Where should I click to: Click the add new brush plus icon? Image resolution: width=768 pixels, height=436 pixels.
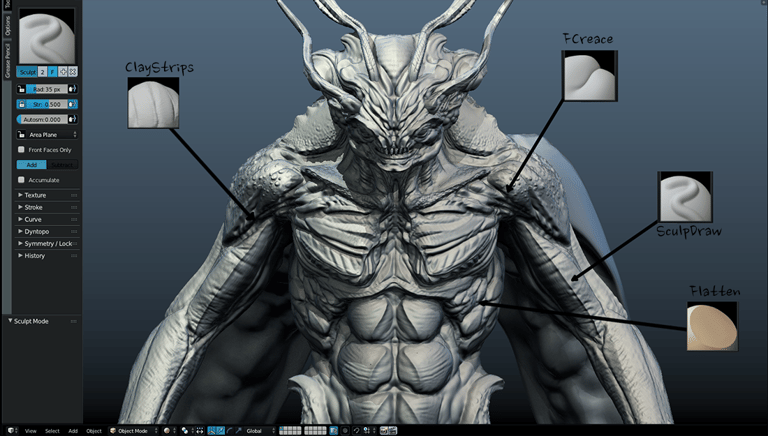coord(63,72)
